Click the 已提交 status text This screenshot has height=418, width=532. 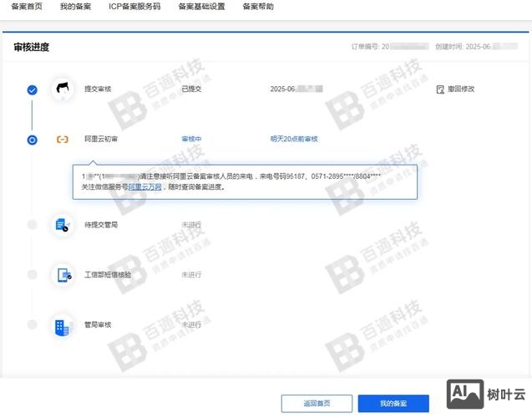tap(191, 89)
